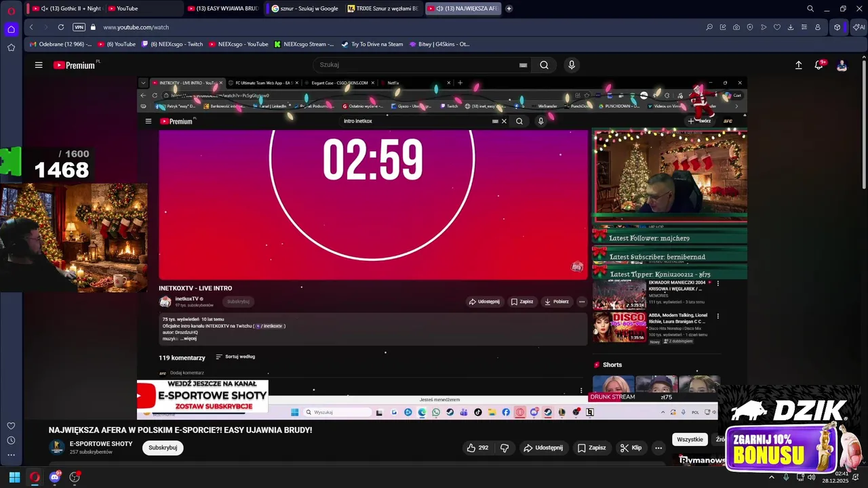Open the E-SPORTOWE SHOTY channel name link

(101, 444)
